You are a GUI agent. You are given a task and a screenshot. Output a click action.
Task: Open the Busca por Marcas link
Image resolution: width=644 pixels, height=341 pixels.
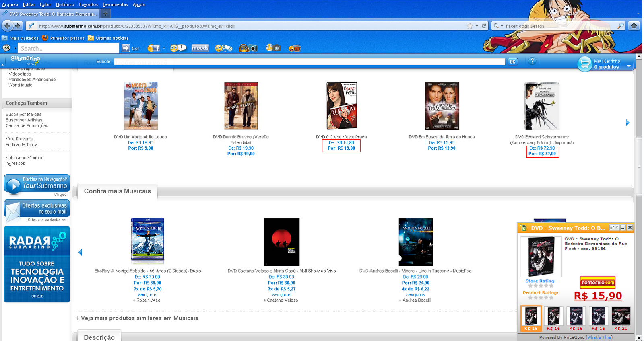(24, 115)
